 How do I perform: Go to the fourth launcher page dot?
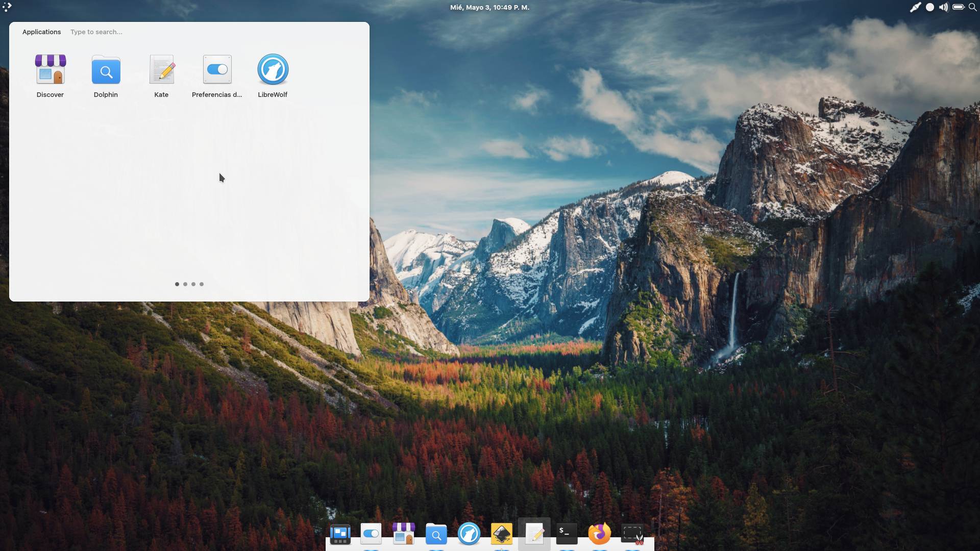pyautogui.click(x=202, y=284)
